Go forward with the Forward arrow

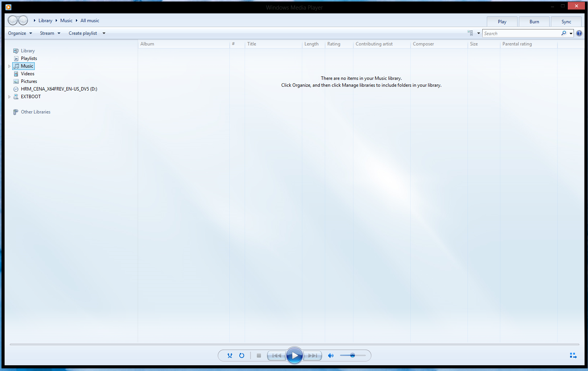click(23, 20)
